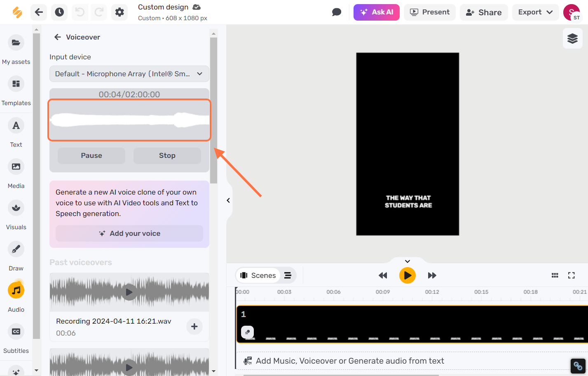
Task: Collapse timeline with chevron down
Action: click(408, 261)
